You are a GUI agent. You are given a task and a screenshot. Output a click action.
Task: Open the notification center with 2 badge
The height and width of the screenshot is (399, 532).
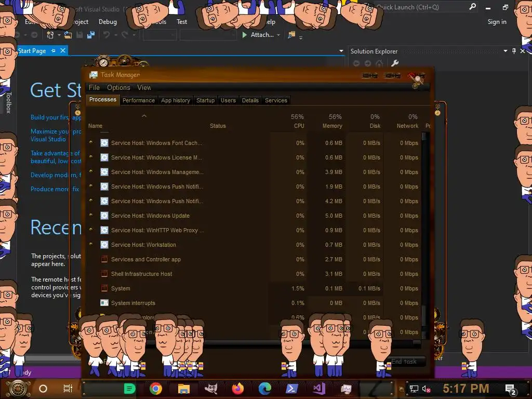511,389
